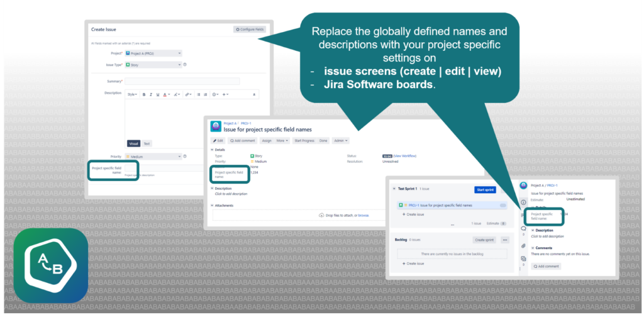Toggle Underline in the description toolbar

coord(158,94)
